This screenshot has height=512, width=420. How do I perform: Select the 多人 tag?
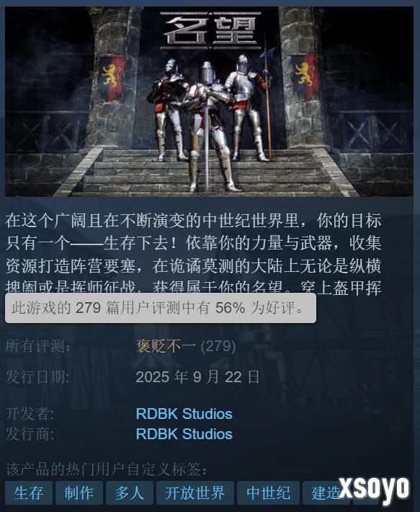coord(130,493)
